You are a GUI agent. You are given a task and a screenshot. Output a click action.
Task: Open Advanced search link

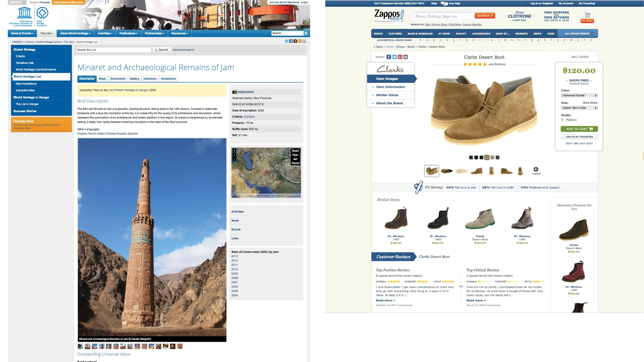tap(183, 50)
